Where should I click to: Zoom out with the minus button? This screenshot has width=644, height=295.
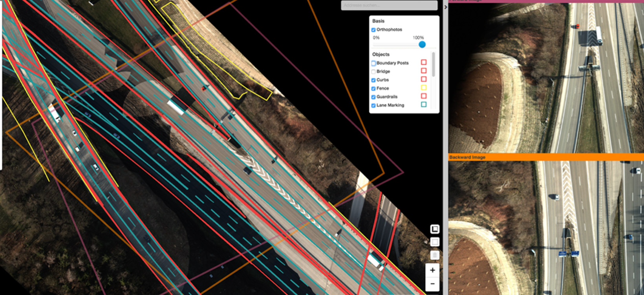coord(432,284)
